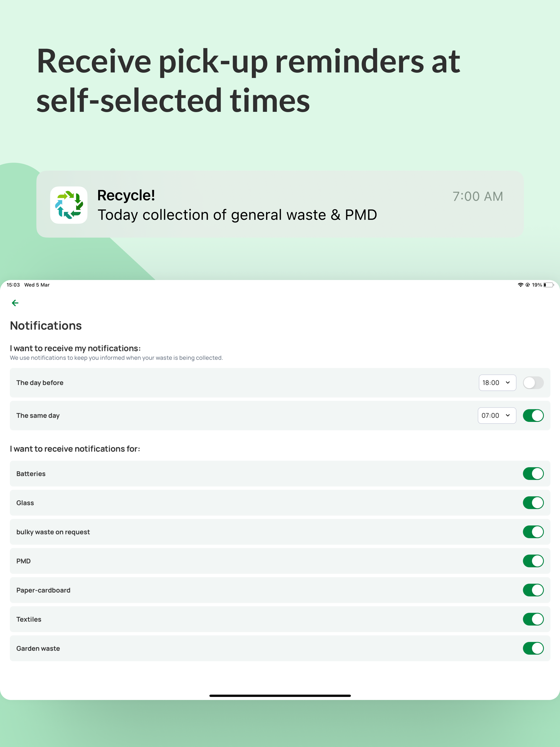Click the date Wed 5 Mar

tap(37, 285)
